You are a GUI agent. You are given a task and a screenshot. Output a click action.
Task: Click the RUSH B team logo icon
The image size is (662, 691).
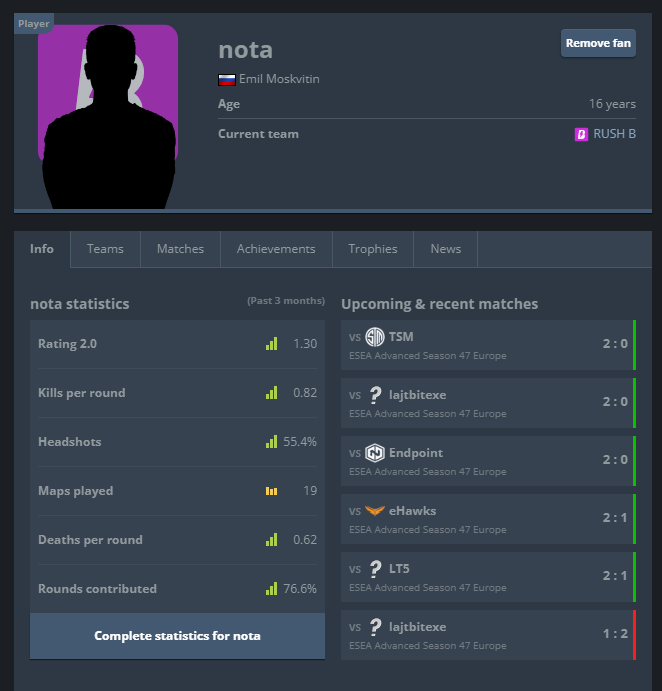[581, 134]
